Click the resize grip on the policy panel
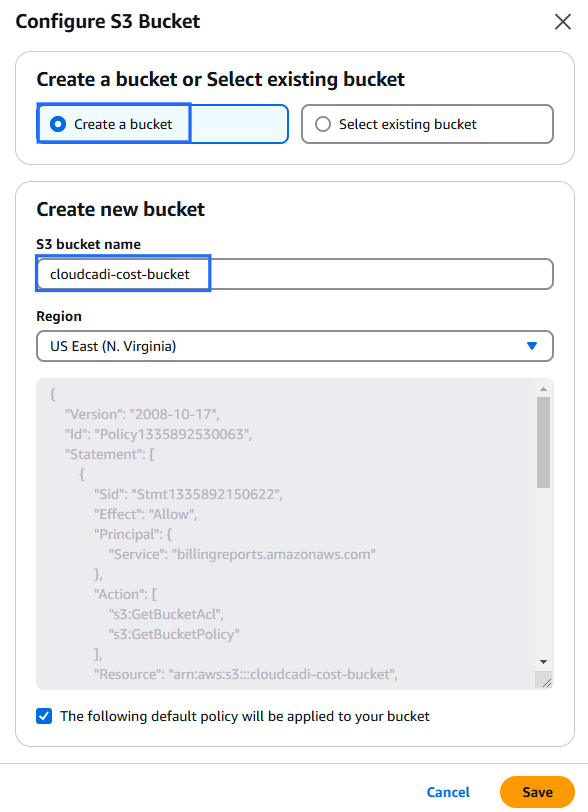The height and width of the screenshot is (812, 588). 547,682
